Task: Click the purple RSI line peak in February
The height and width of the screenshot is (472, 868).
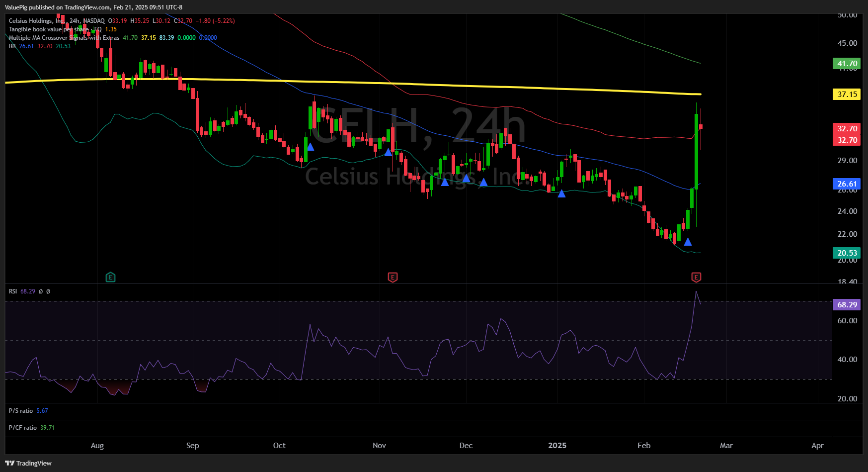Action: [696, 292]
